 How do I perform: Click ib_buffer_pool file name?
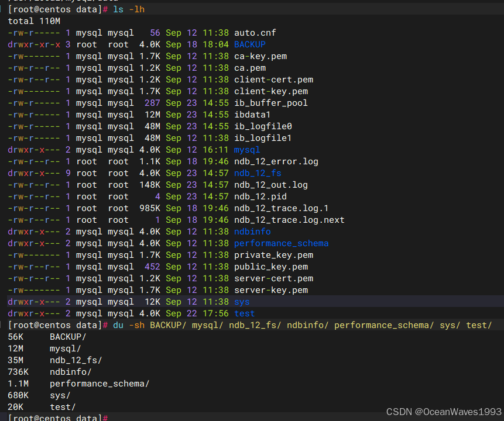(271, 103)
